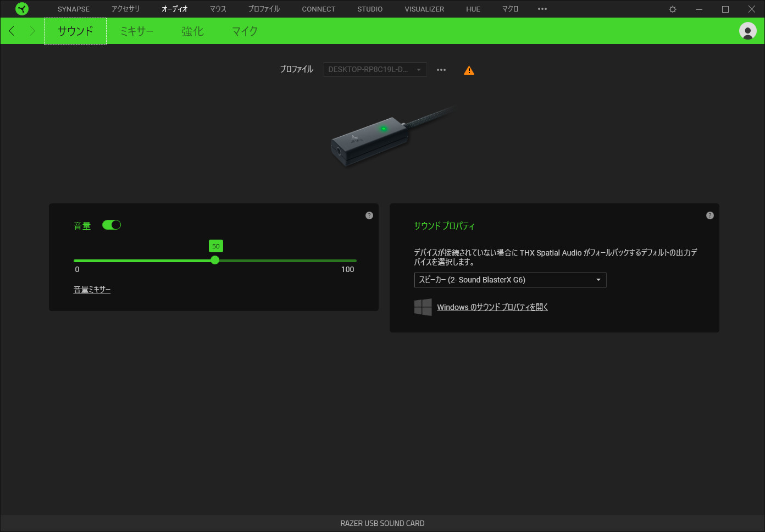Click the サウンド プロパティ heading

tap(444, 226)
